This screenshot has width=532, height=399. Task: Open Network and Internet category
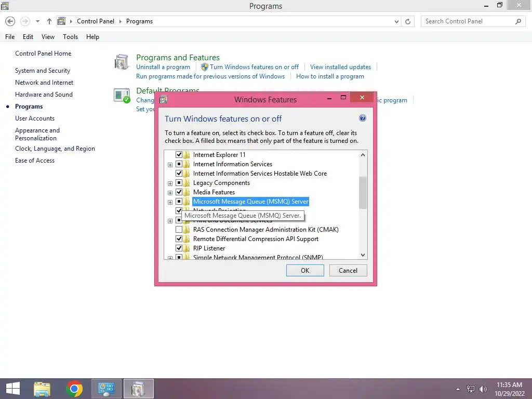[x=44, y=83]
